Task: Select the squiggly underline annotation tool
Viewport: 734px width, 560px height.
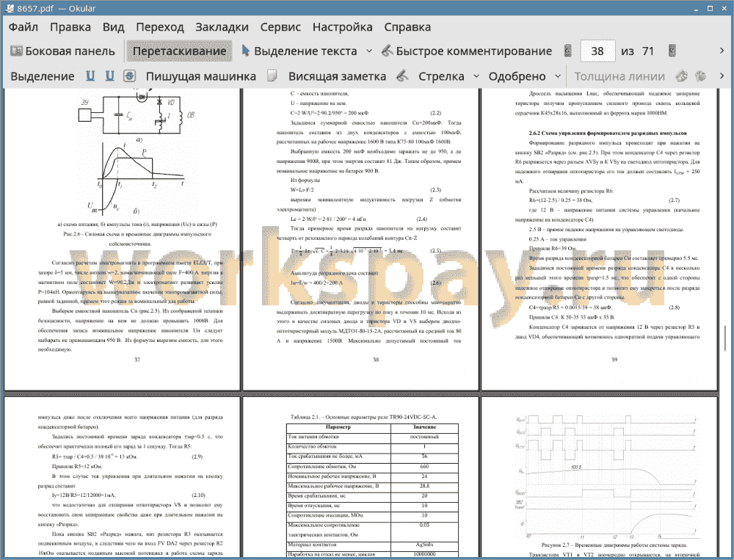Action: pyautogui.click(x=109, y=76)
